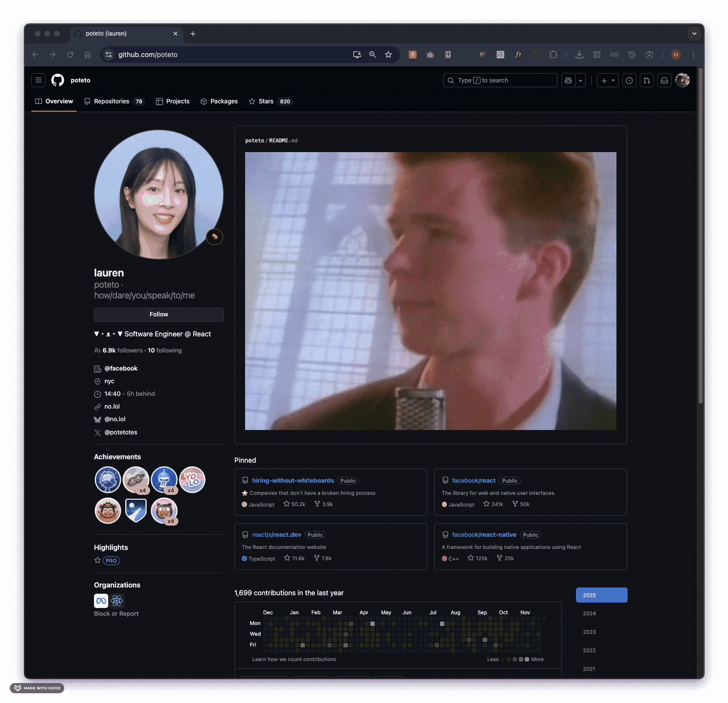Screen dimensions: 728x703
Task: Open the browser extensions puzzle icon
Action: (553, 55)
